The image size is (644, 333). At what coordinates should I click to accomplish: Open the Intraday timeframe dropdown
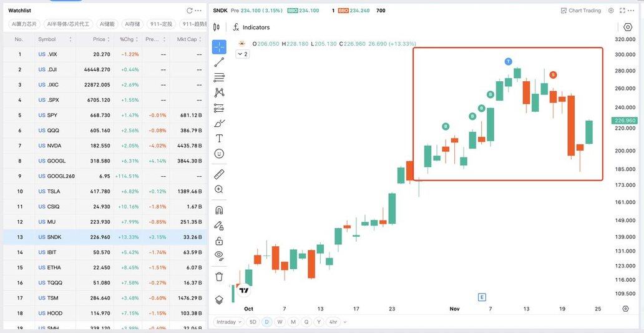coord(228,322)
